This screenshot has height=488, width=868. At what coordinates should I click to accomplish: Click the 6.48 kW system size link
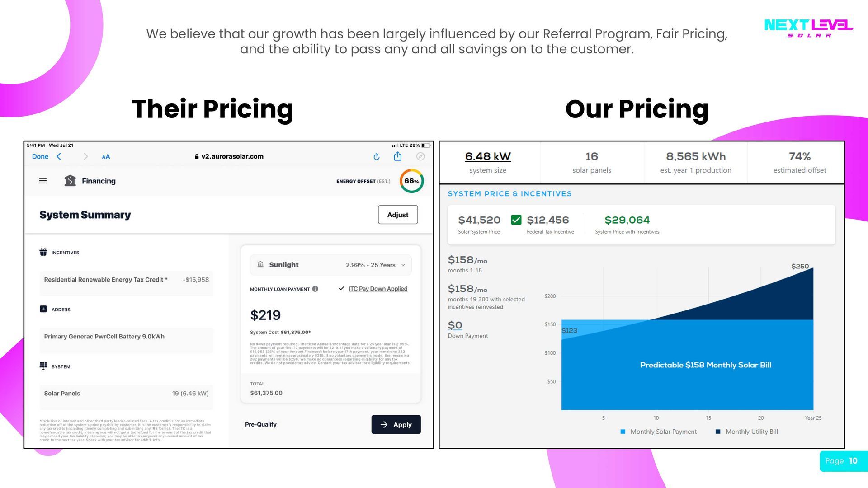pos(488,156)
